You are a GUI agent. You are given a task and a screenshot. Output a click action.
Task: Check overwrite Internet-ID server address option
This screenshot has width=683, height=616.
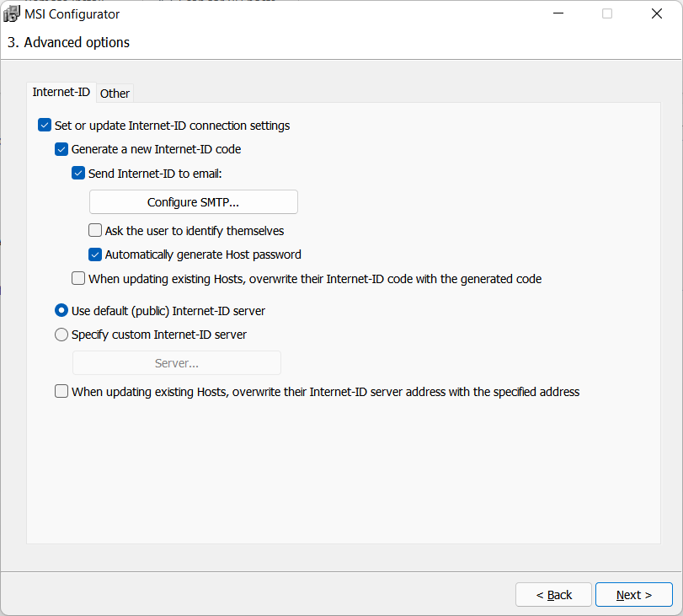61,391
